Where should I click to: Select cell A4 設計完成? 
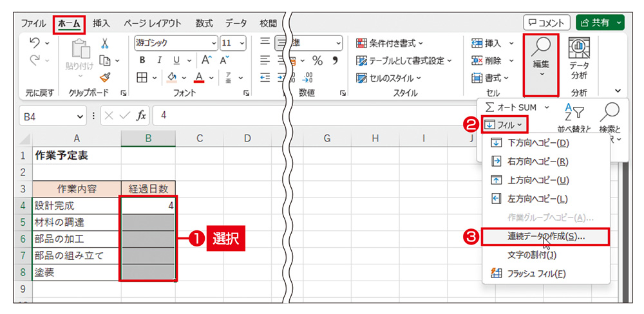coord(77,206)
